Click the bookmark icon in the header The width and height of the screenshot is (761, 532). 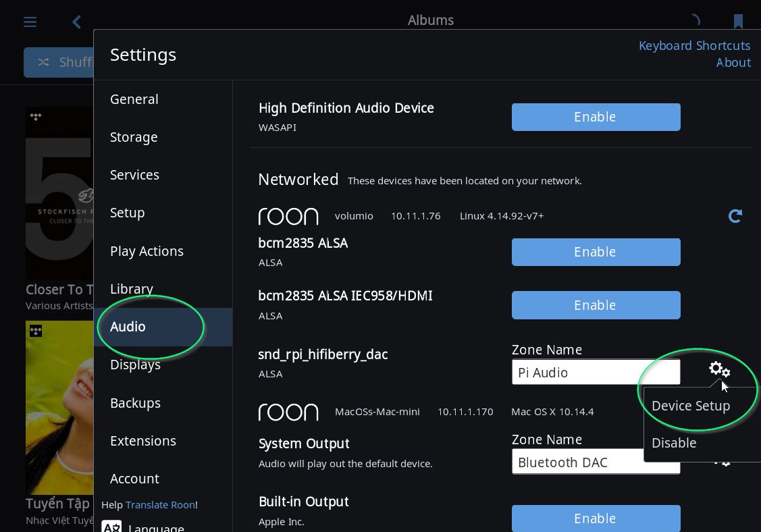pos(738,22)
